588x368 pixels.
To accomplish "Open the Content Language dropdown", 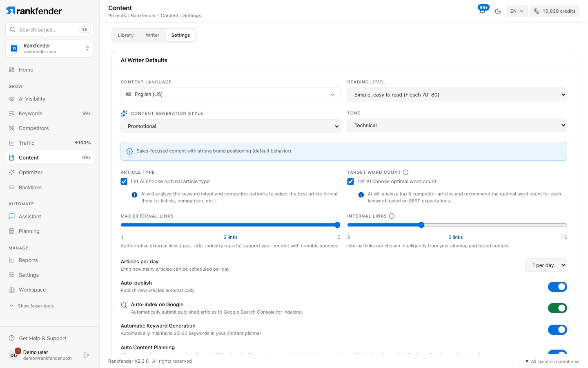I will (230, 94).
